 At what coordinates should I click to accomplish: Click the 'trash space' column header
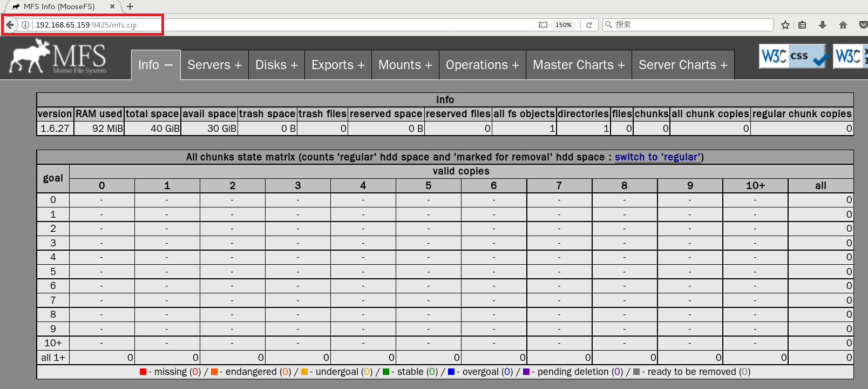coord(267,114)
